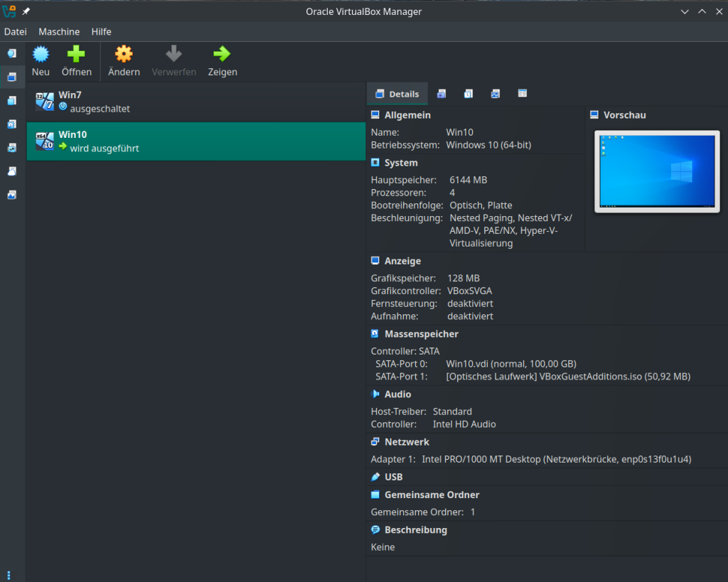This screenshot has height=582, width=728.
Task: Click the Vorschau section header
Action: (624, 115)
